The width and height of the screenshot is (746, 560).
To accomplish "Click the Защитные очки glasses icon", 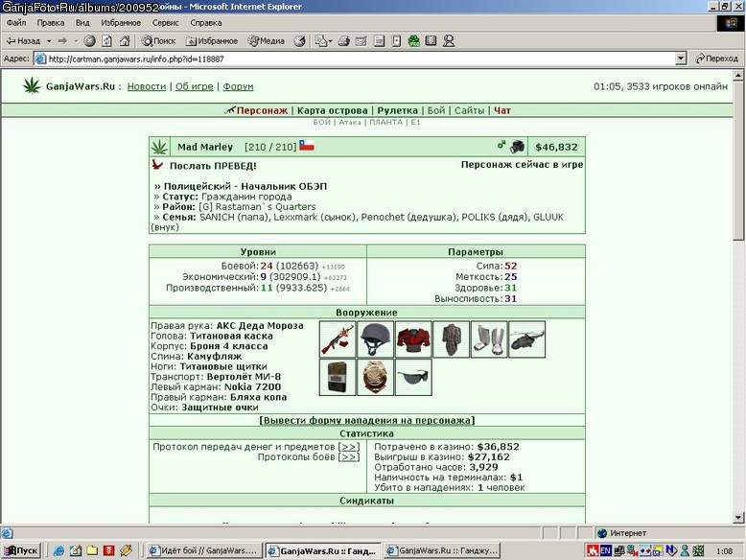I will (413, 377).
